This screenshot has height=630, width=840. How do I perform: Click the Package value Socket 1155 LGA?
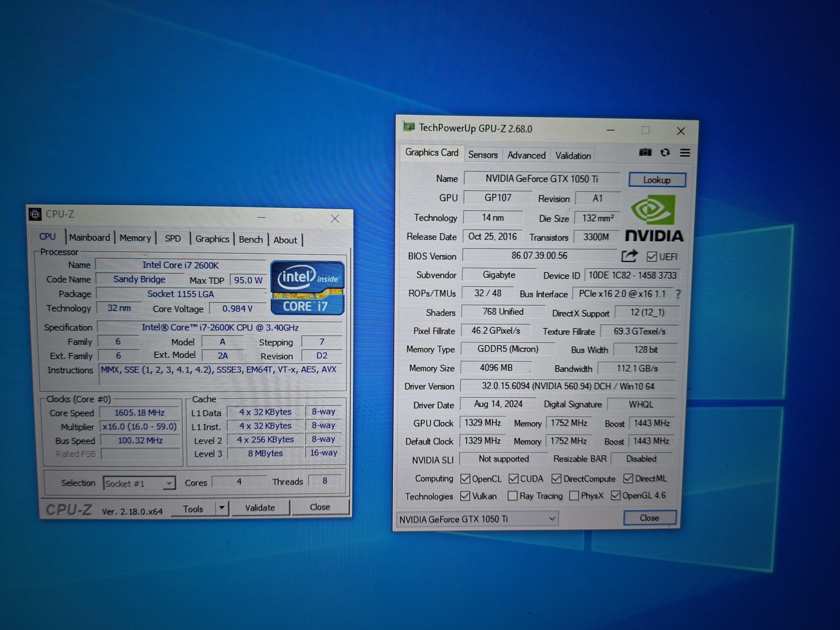tap(181, 294)
